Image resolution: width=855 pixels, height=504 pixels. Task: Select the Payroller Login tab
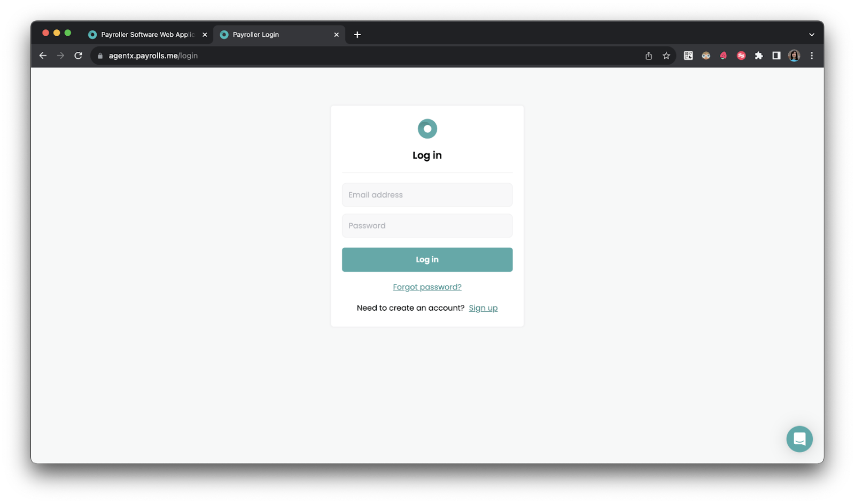coord(278,35)
